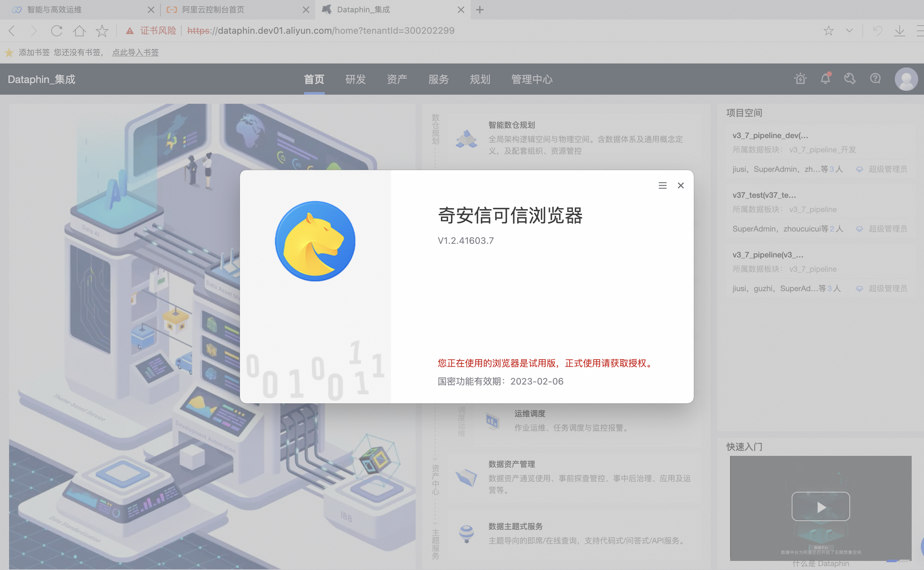Click the browser home icon
The height and width of the screenshot is (570, 924).
[x=79, y=30]
